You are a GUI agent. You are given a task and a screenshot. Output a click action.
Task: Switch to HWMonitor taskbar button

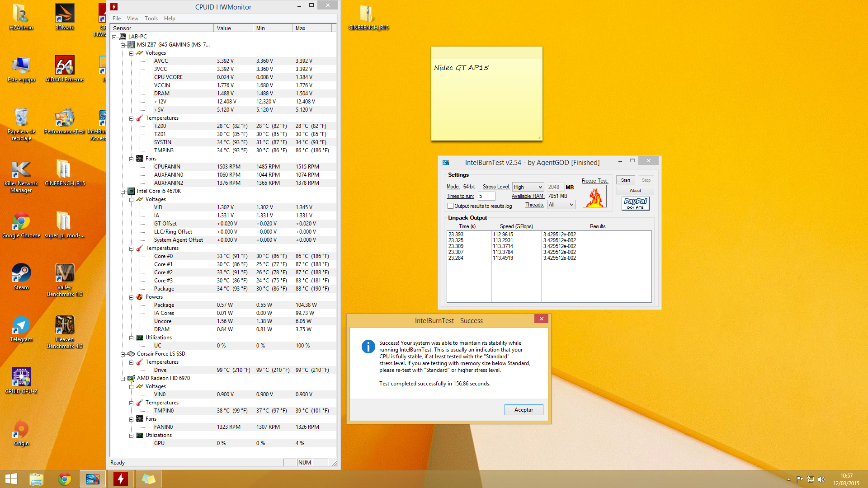(x=120, y=479)
